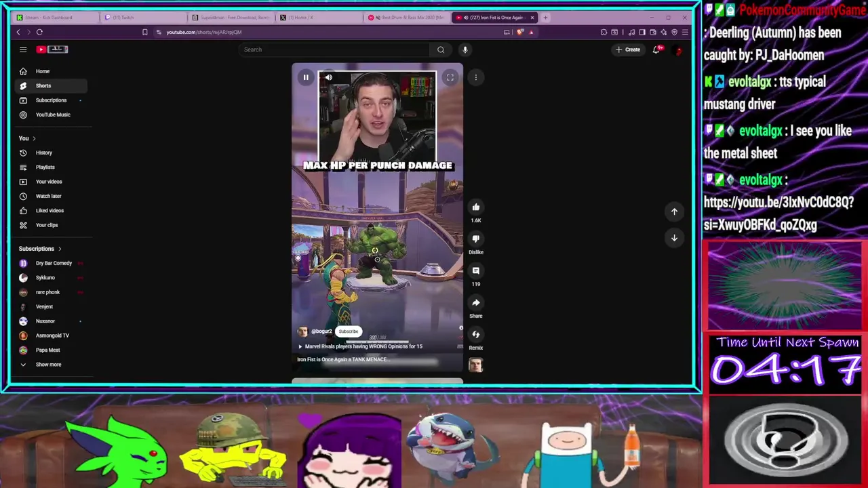This screenshot has width=868, height=488.
Task: Go to Home in sidebar
Action: click(51, 71)
